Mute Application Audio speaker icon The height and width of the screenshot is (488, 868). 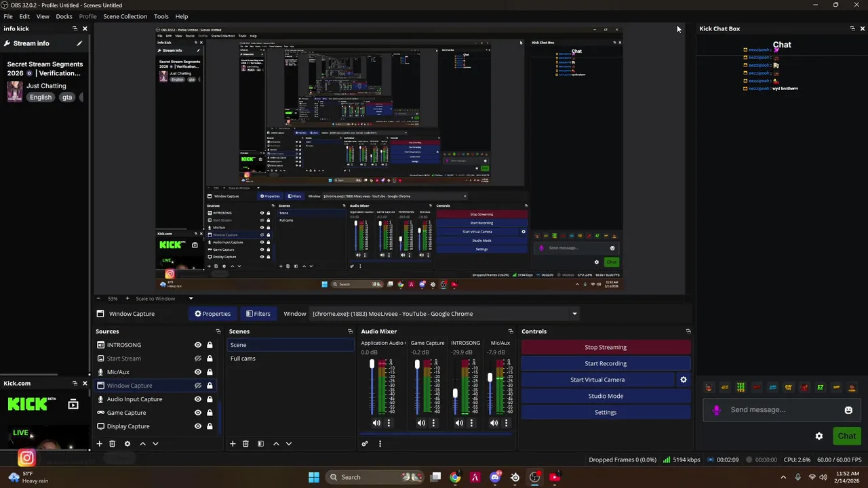click(376, 423)
